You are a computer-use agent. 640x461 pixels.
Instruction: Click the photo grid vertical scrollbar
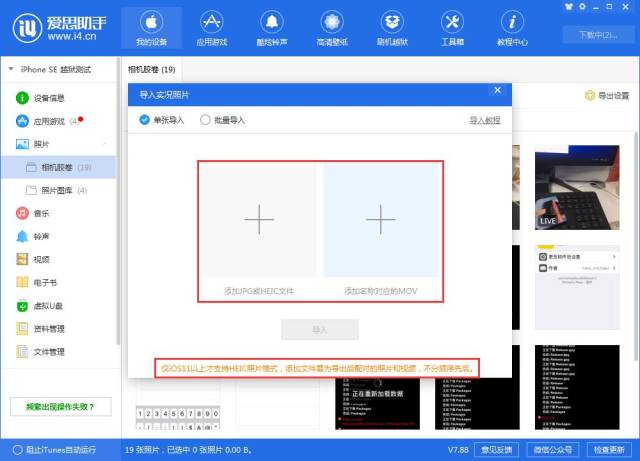click(636, 246)
